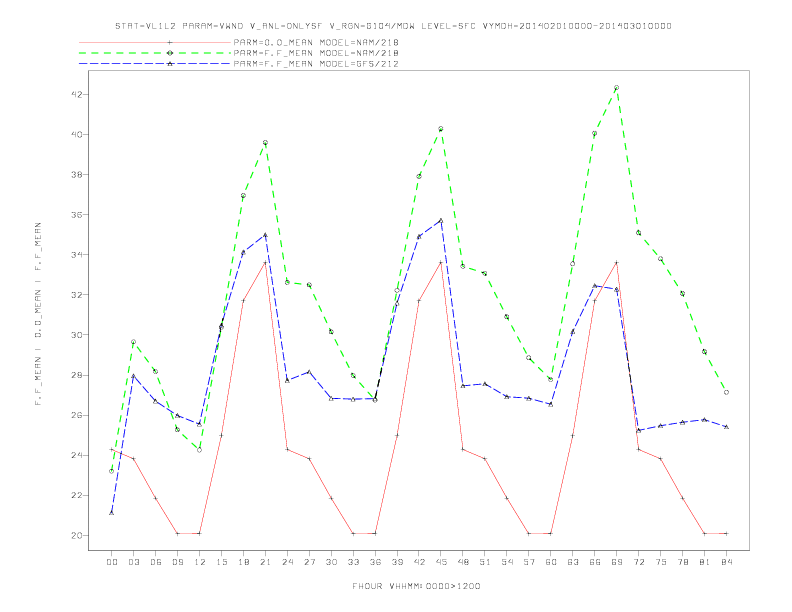Click y-axis tick label 26
792x612 pixels.
77,415
